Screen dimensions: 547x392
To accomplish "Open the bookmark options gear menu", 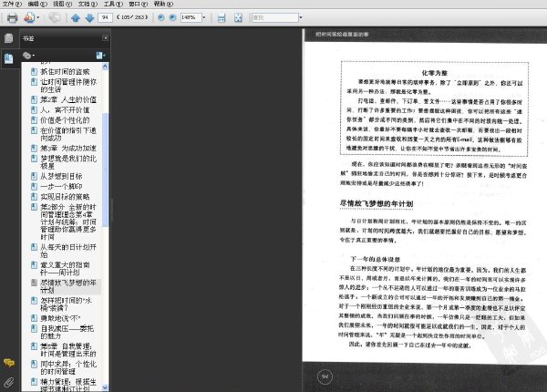I will tap(28, 56).
